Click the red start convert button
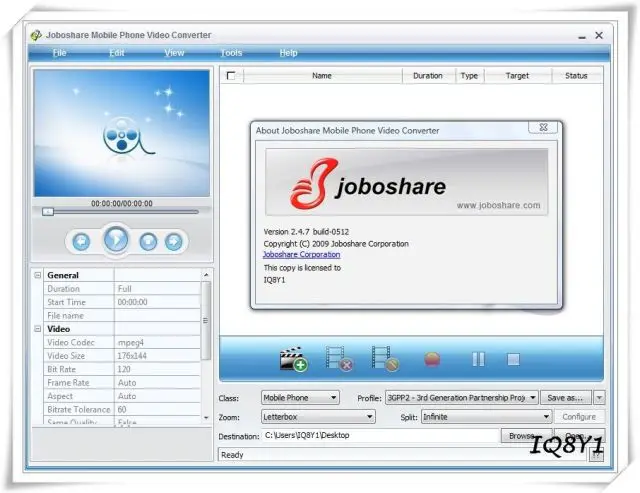 [x=432, y=360]
